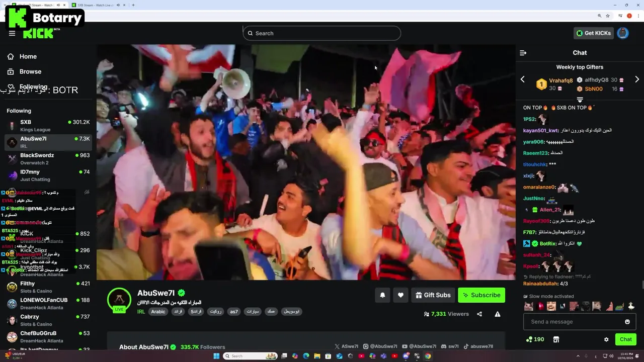Open the hamburger sidebar menu
This screenshot has height=362, width=644.
(x=12, y=33)
